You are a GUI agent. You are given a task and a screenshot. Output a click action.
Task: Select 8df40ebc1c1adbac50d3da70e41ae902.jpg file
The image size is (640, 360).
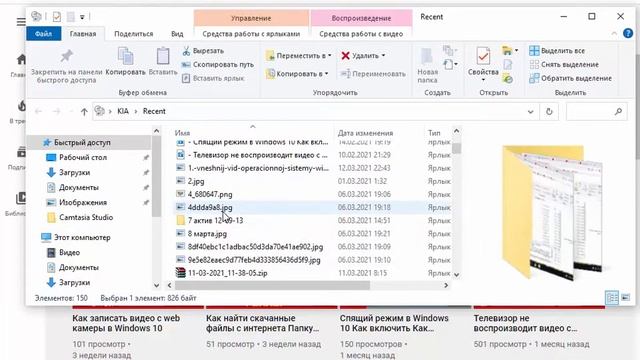coord(255,247)
